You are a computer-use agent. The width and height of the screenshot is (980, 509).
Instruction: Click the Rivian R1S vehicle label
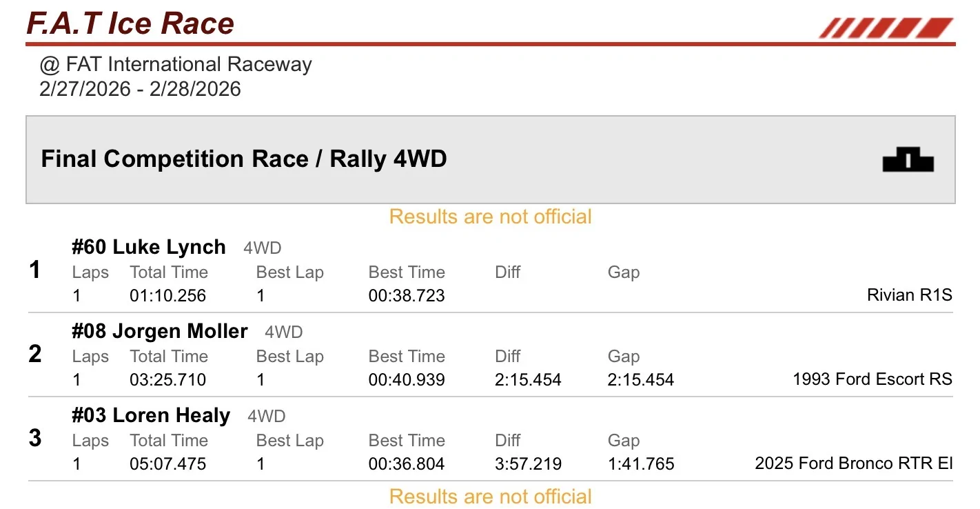[910, 295]
